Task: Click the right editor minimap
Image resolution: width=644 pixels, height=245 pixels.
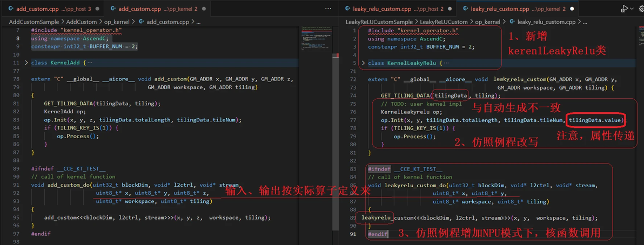Action: pos(641,37)
